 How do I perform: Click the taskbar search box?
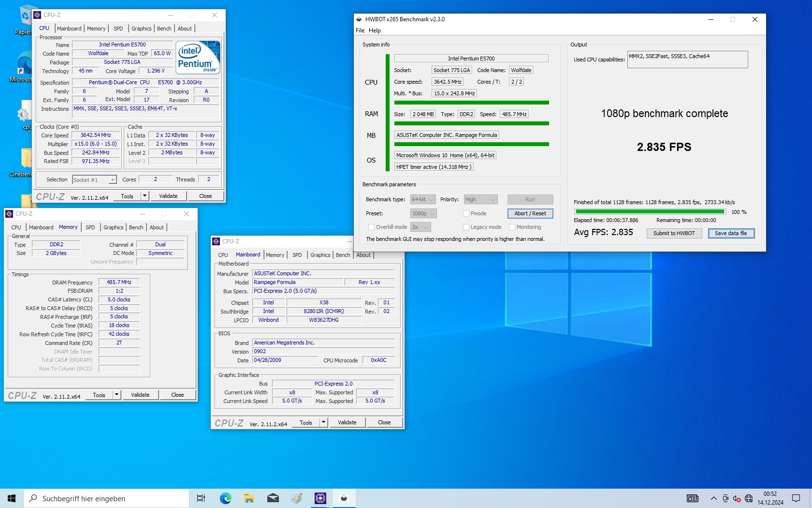tap(106, 498)
